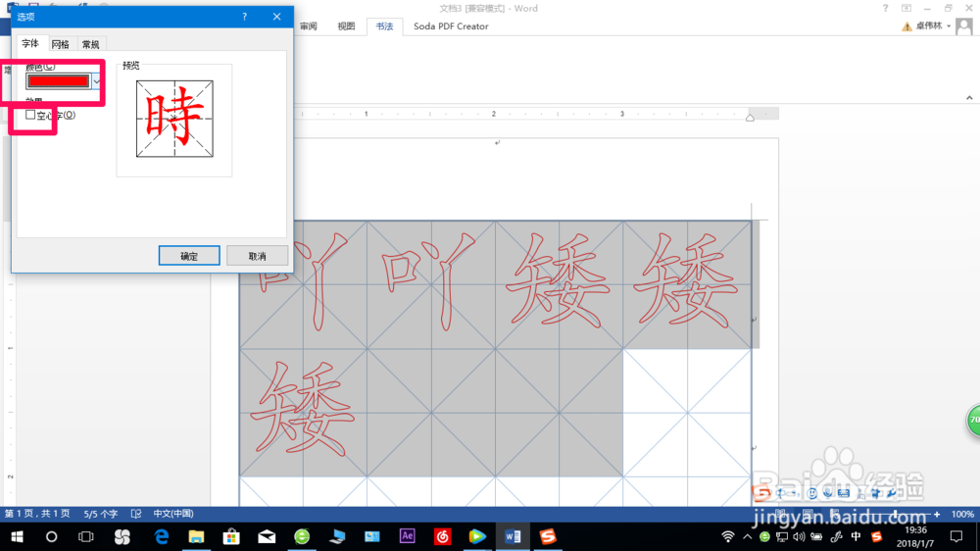Open the Mail app on taskbar
The height and width of the screenshot is (551, 980).
click(x=267, y=536)
